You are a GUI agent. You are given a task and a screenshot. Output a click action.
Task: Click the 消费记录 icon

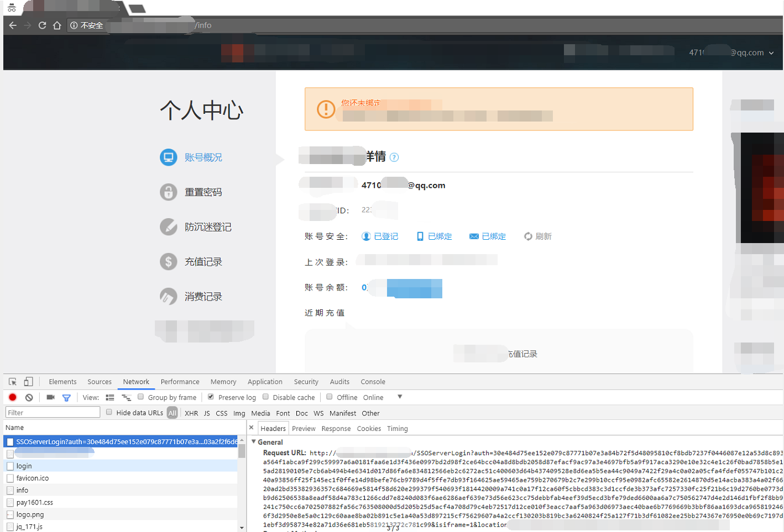pyautogui.click(x=169, y=297)
